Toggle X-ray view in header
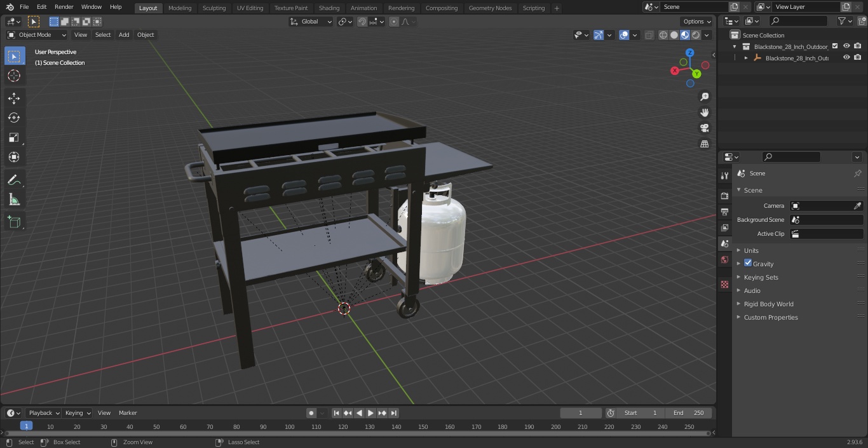The width and height of the screenshot is (868, 448). (649, 35)
